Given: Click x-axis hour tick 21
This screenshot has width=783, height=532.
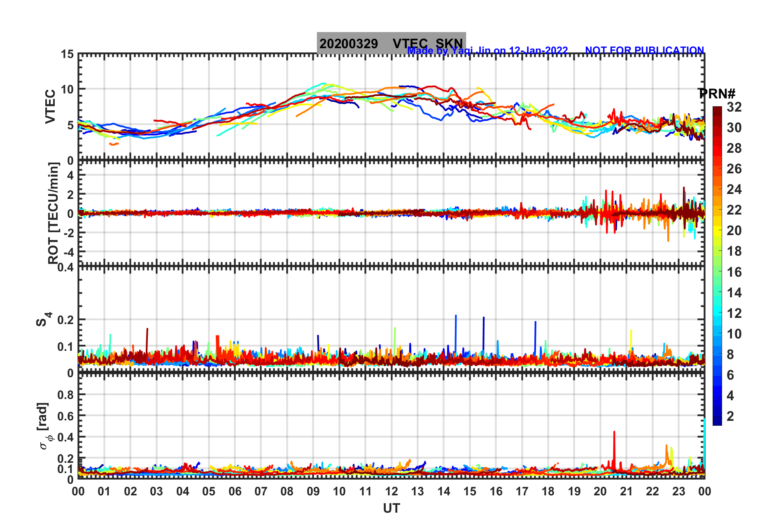Looking at the screenshot, I should pos(627,492).
